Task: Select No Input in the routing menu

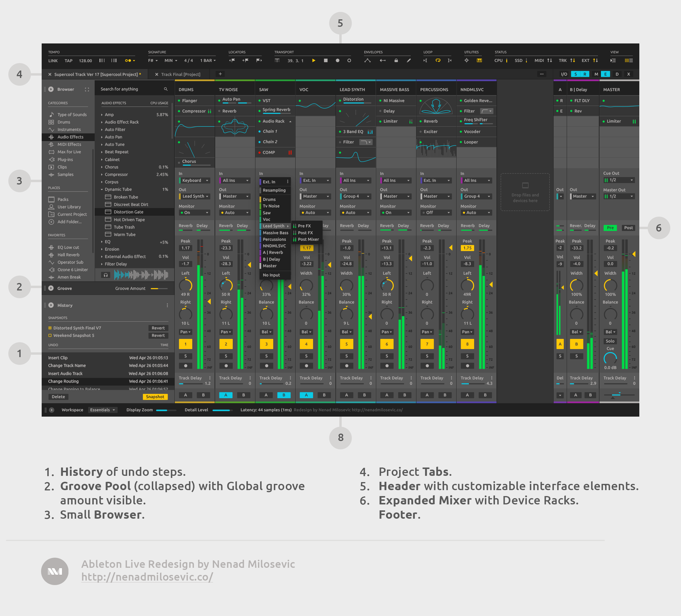Action: [x=271, y=275]
